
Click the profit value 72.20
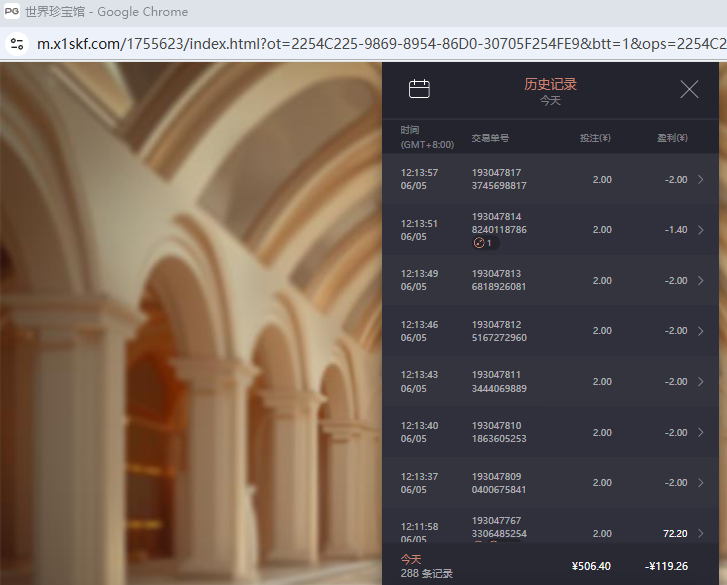coord(675,534)
